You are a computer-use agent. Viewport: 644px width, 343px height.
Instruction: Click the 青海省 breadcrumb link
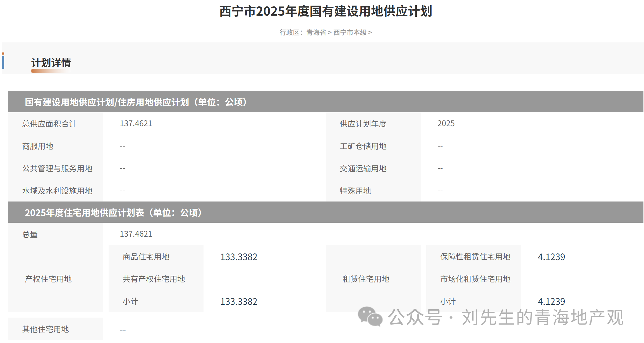[316, 33]
